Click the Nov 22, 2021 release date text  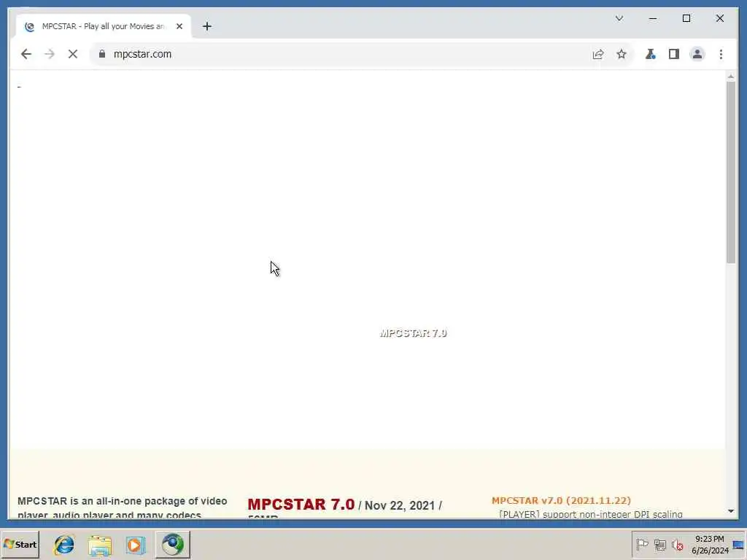pos(400,506)
